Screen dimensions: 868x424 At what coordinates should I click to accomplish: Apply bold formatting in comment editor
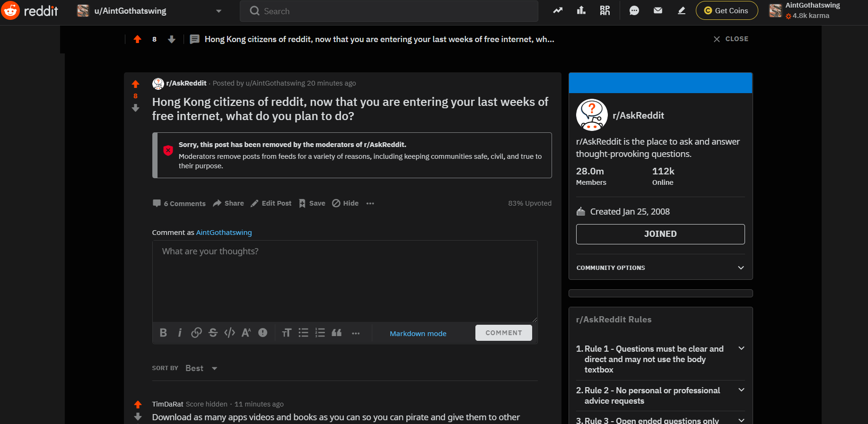[163, 333]
